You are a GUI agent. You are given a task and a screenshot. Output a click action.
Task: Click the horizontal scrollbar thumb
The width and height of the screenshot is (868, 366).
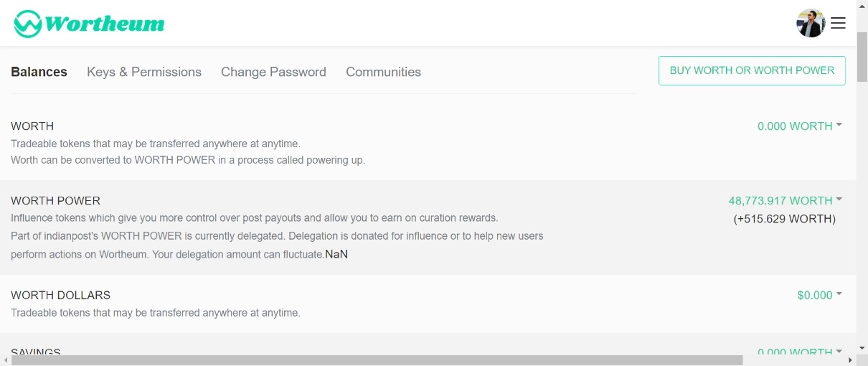(377, 360)
